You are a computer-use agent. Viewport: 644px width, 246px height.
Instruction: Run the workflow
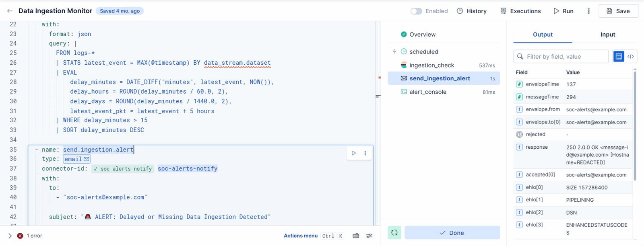coord(563,11)
